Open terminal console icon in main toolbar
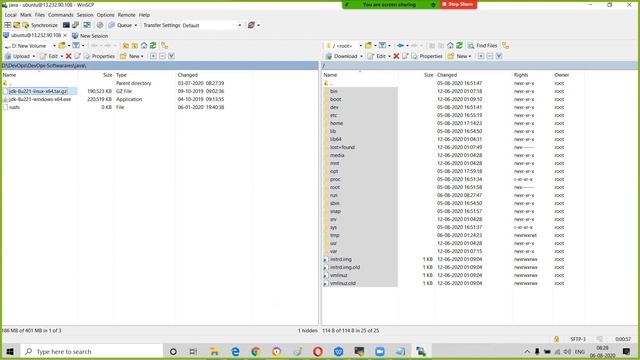The width and height of the screenshot is (640, 360). [x=66, y=25]
